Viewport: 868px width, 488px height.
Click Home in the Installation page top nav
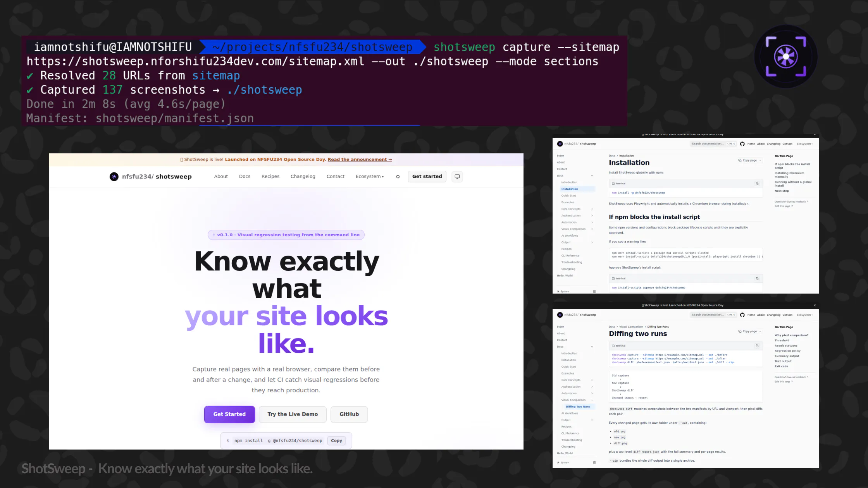[751, 144]
